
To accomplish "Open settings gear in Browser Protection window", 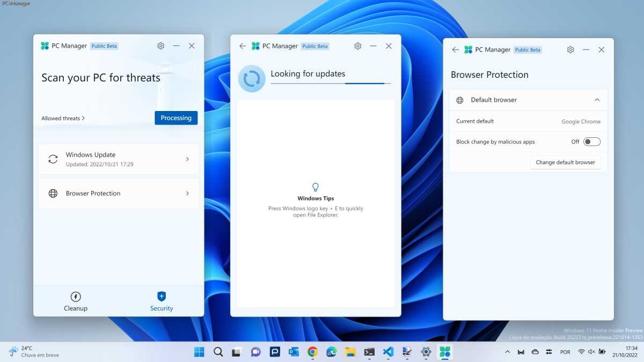I will coord(570,50).
